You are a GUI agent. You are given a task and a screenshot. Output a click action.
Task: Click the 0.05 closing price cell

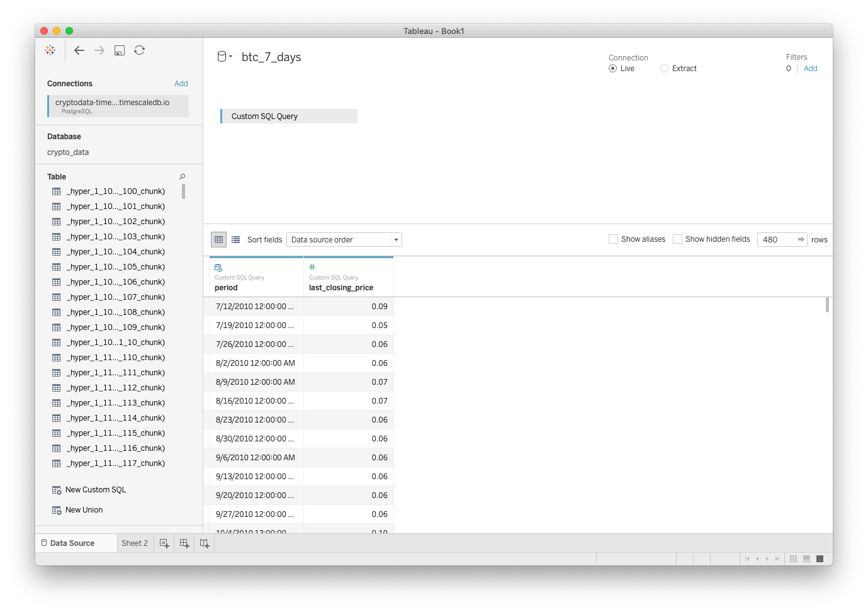[x=349, y=326]
